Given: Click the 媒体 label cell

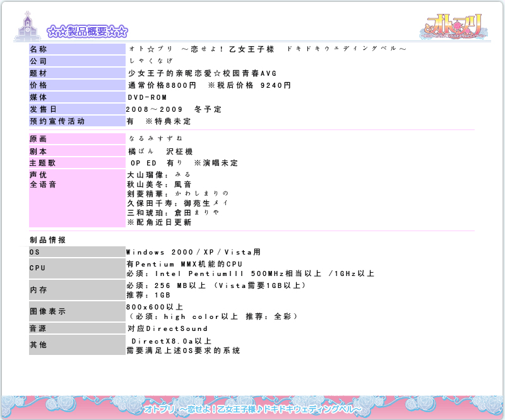Looking at the screenshot, I should pos(77,97).
